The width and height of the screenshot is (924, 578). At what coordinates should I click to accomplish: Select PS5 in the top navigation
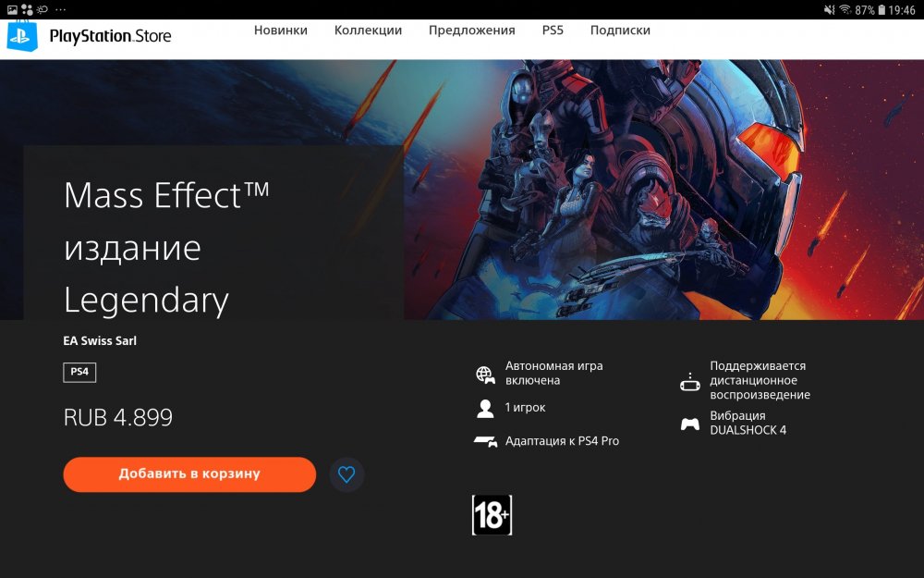[553, 31]
